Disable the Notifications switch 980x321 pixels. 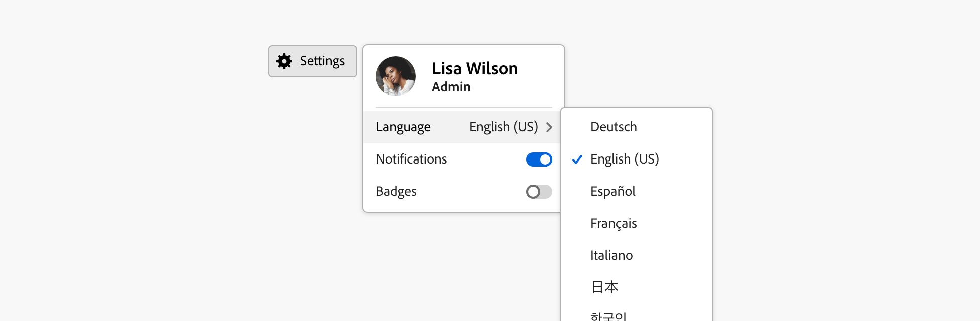[x=539, y=159]
